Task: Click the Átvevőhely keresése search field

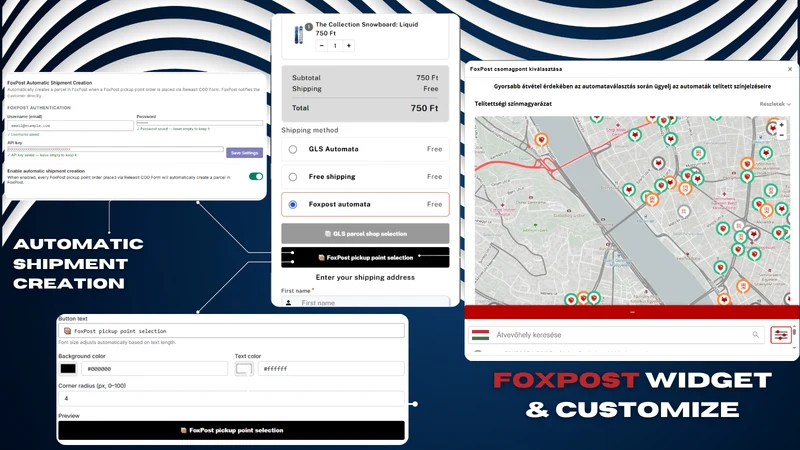Action: 616,335
